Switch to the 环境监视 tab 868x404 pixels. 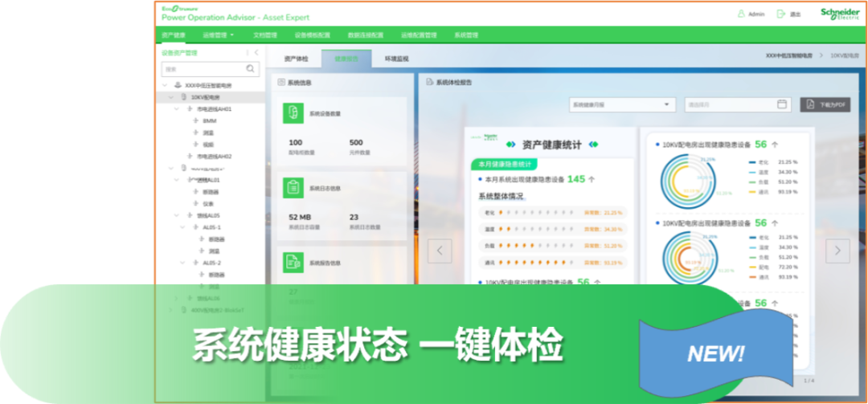[397, 58]
